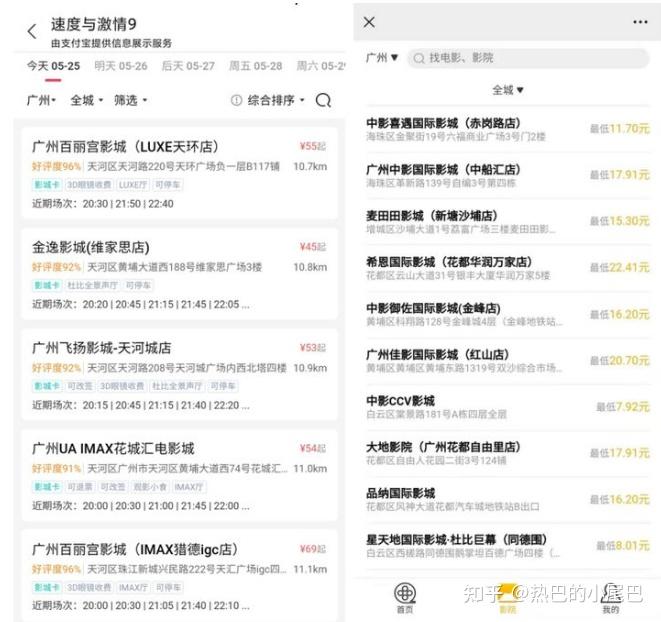Open the search magnifier icon next to 综合排序
The width and height of the screenshot is (661, 622).
point(323,100)
